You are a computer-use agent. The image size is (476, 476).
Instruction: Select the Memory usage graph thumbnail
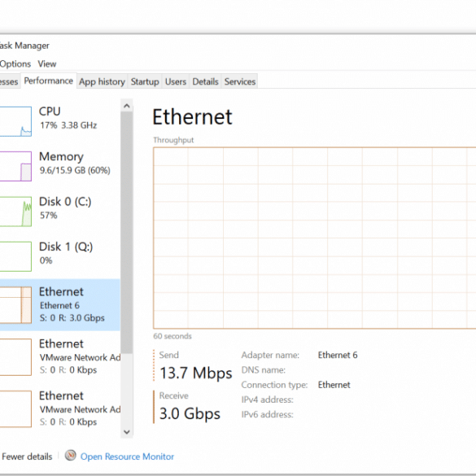pyautogui.click(x=15, y=166)
